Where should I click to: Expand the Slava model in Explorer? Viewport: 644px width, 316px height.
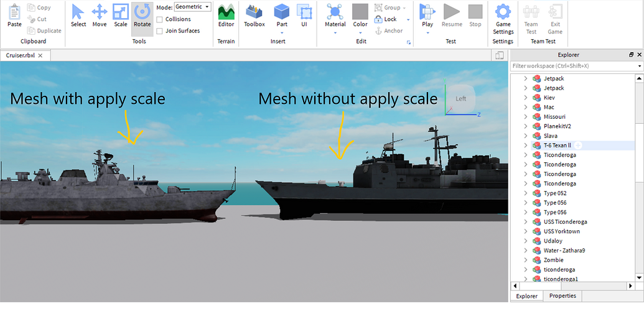(525, 136)
